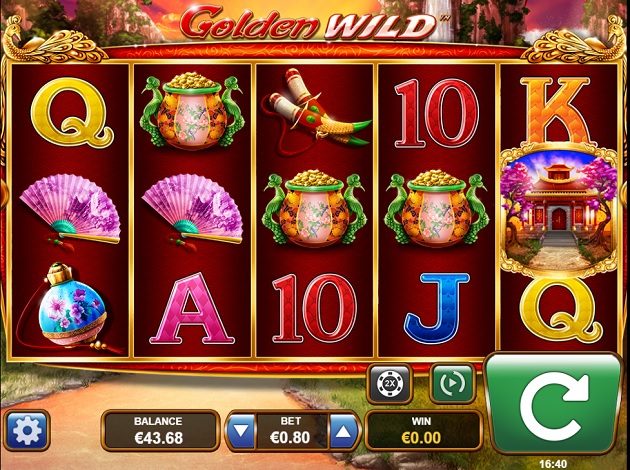
Task: Click the orange K symbol
Action: point(558,111)
